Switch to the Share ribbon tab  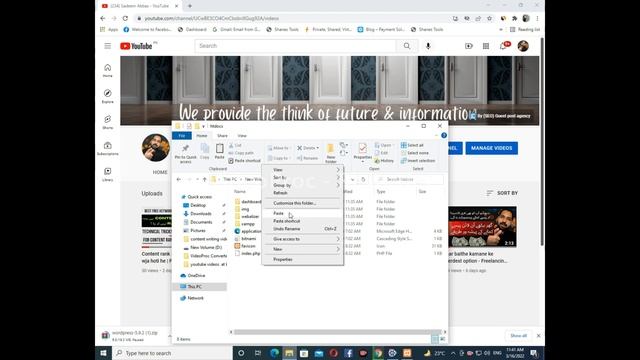point(222,136)
